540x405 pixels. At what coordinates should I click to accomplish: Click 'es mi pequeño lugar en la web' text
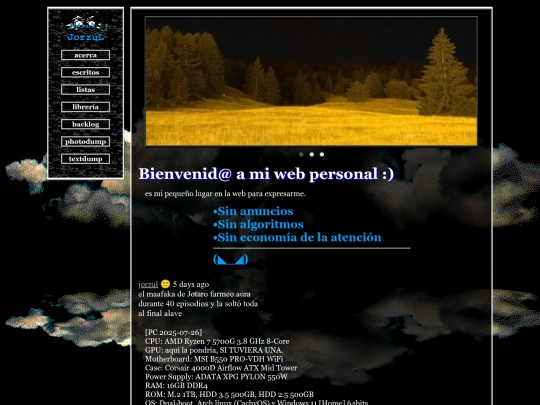coord(225,194)
